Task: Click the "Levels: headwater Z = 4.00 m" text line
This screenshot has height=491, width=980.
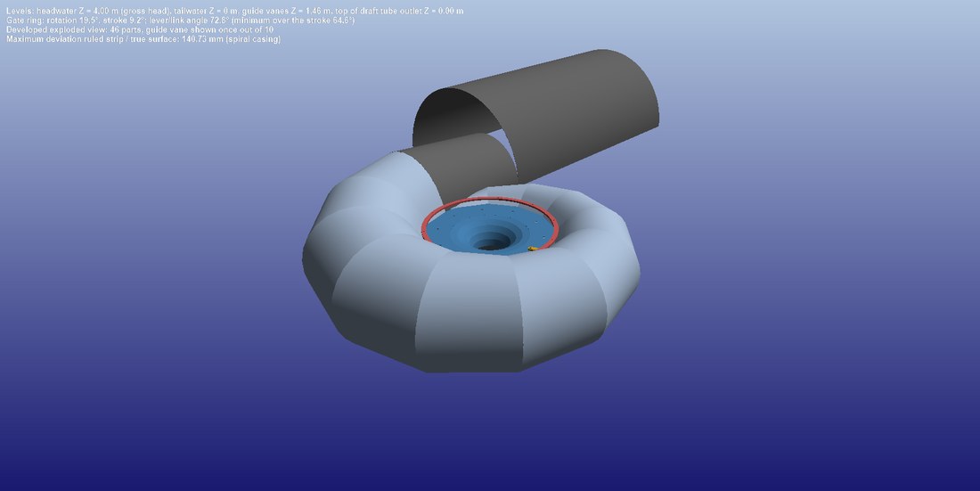Action: pyautogui.click(x=235, y=12)
